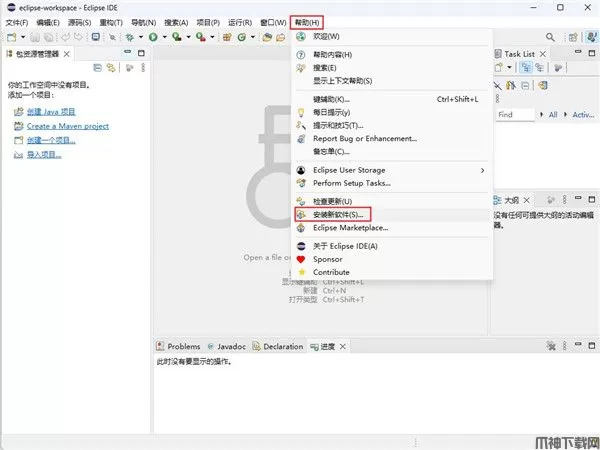Open Eclipse Marketplace... menu entry
The width and height of the screenshot is (600, 450).
tap(392, 228)
